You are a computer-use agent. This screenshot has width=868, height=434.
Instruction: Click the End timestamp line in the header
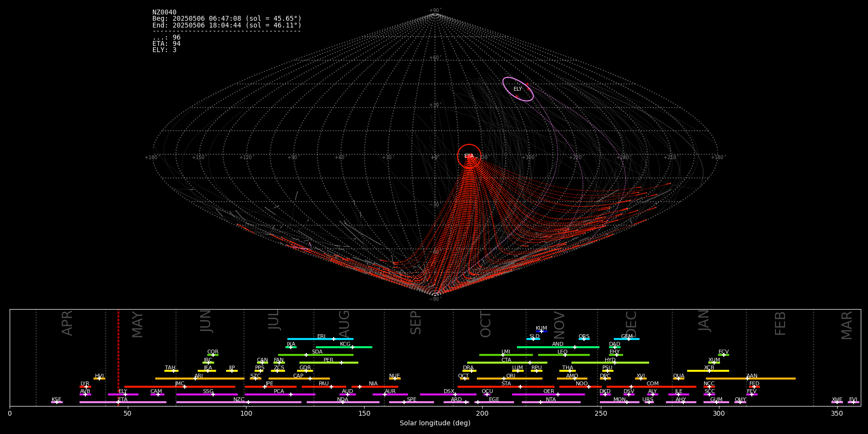click(227, 25)
